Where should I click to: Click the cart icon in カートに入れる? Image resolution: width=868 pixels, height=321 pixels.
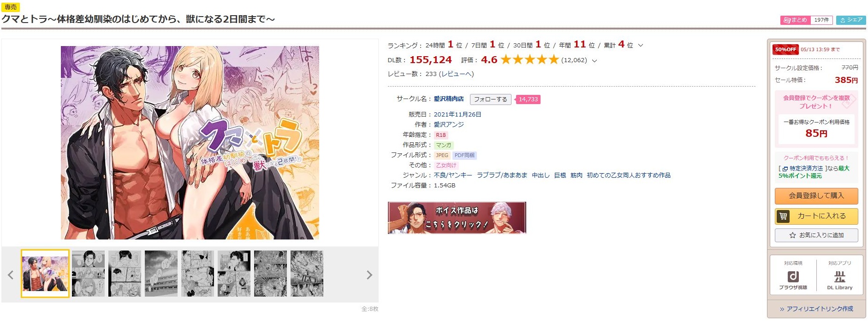tap(783, 216)
